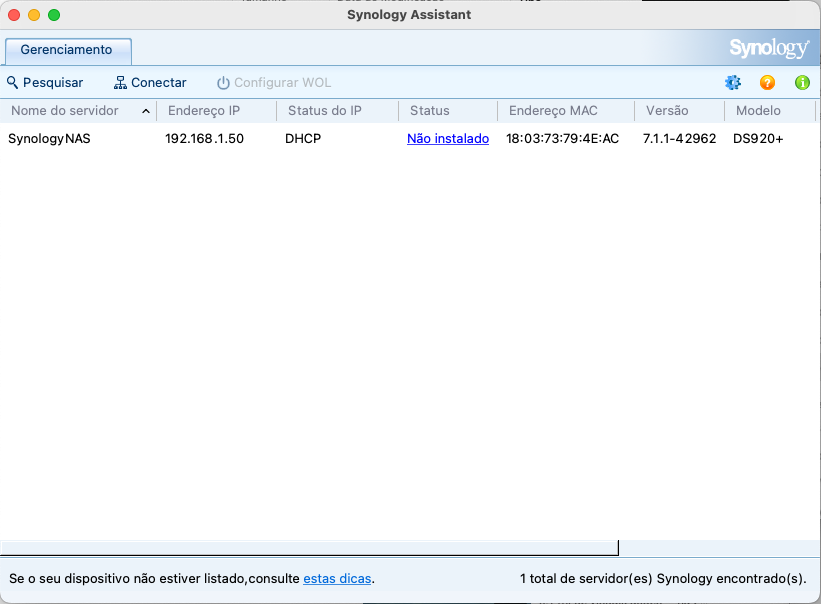The image size is (821, 604).
Task: Select the SynologyNAS server row
Action: pyautogui.click(x=50, y=139)
